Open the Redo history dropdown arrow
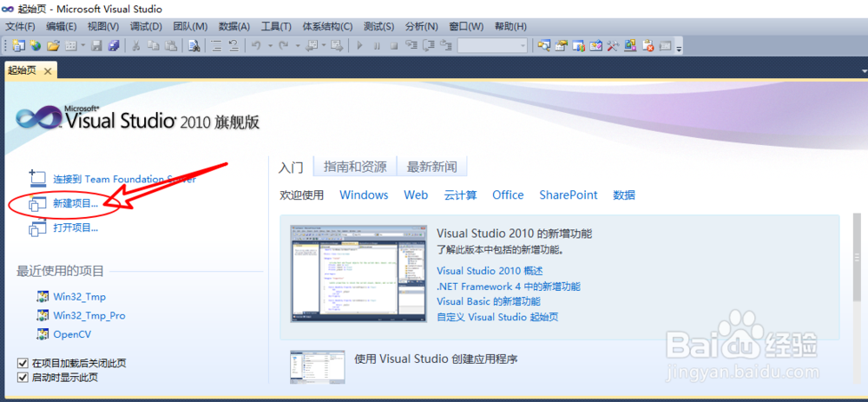Viewport: 868px width, 402px height. pos(297,46)
